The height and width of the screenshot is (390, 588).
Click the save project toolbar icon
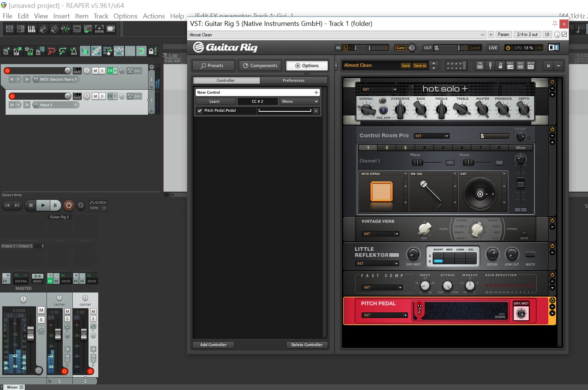29,51
